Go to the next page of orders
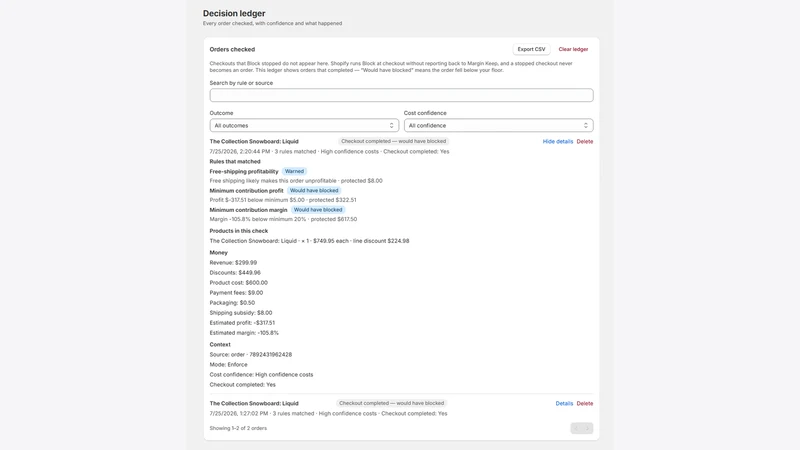Image resolution: width=800 pixels, height=450 pixels. (587, 428)
